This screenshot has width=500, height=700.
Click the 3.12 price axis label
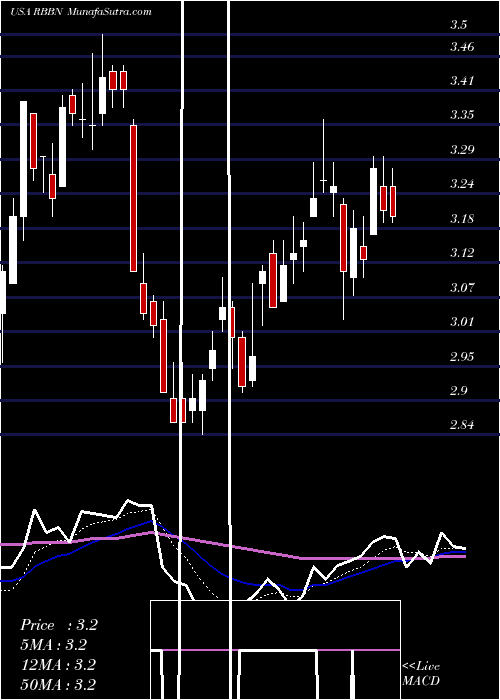pos(462,253)
